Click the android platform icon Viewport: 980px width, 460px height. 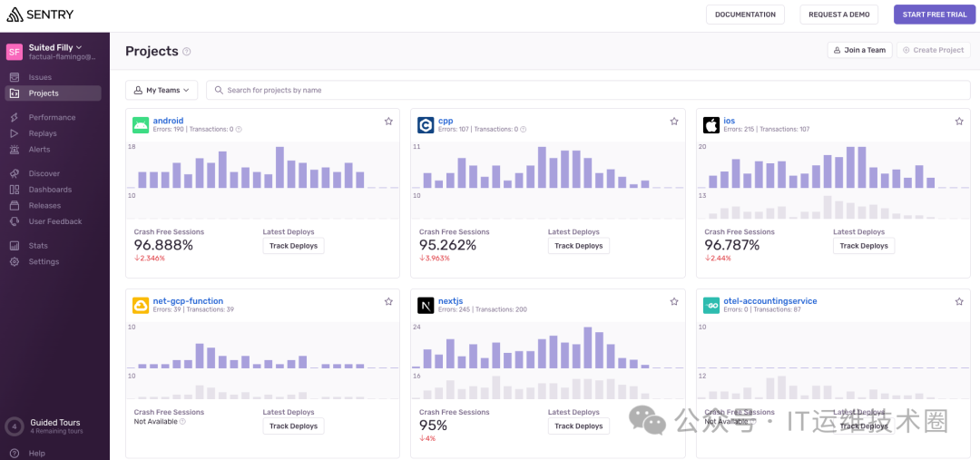tap(141, 125)
